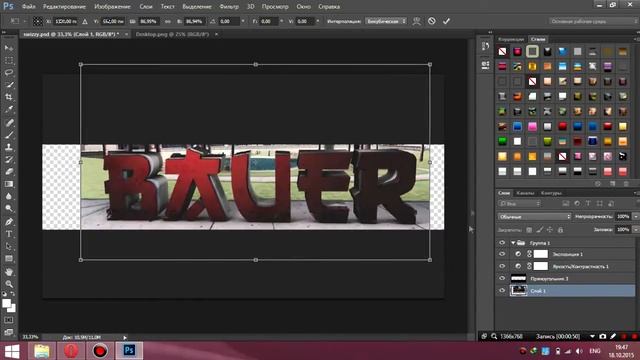The width and height of the screenshot is (640, 360).
Task: Select the Eyedropper tool
Action: (x=9, y=109)
